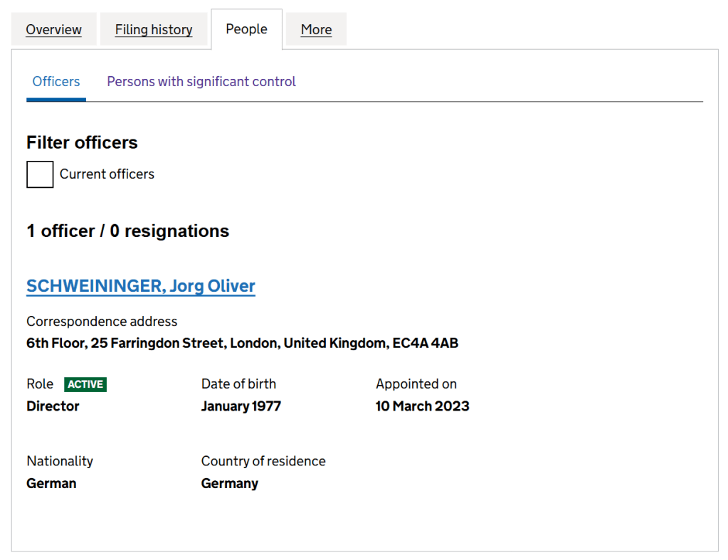Open the Overview tab

tap(53, 30)
